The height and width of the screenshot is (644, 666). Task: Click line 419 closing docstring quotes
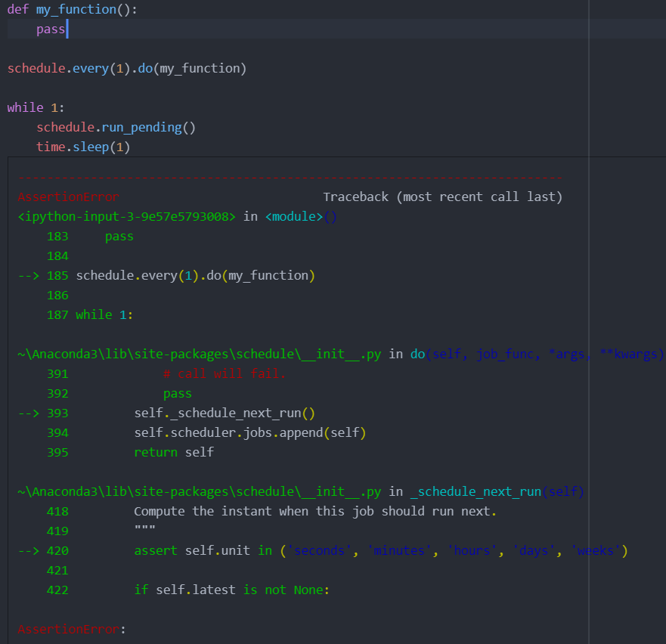click(x=145, y=529)
